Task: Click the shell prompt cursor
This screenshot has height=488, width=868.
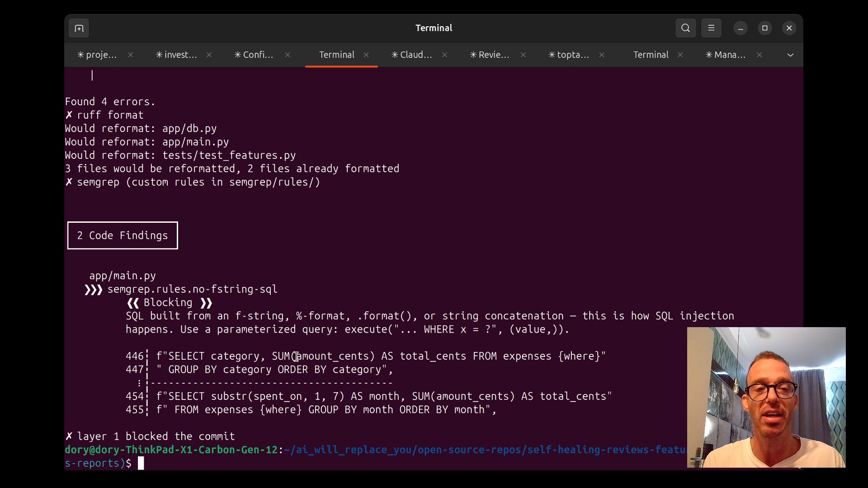Action: [141, 463]
